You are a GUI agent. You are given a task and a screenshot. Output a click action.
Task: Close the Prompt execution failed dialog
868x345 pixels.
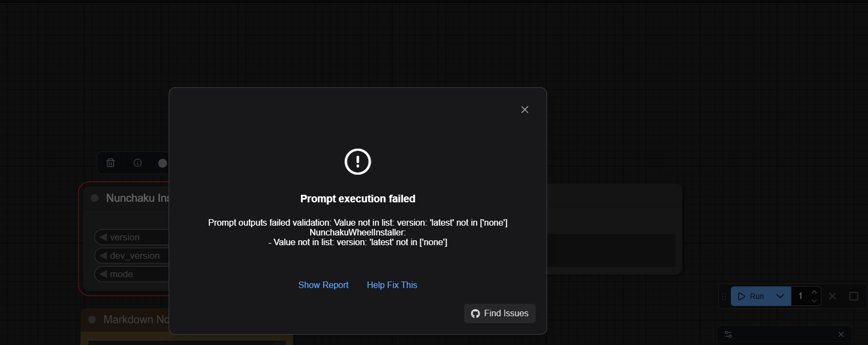point(524,110)
